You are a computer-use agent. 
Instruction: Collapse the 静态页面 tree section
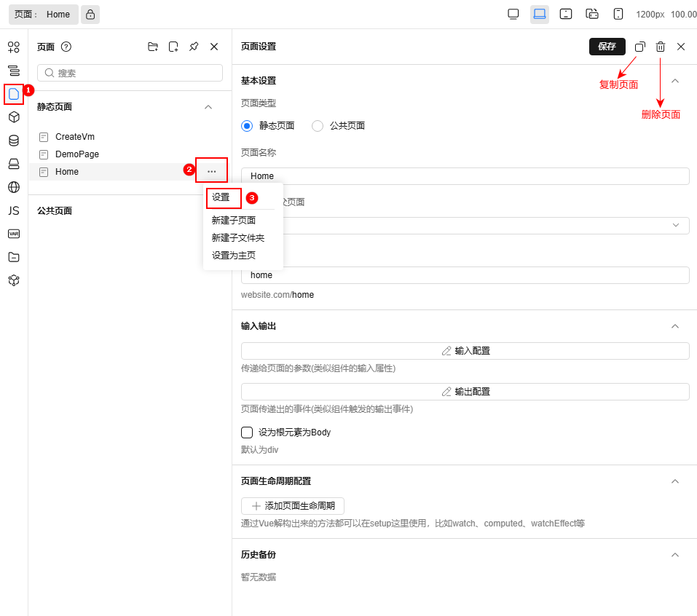click(208, 106)
